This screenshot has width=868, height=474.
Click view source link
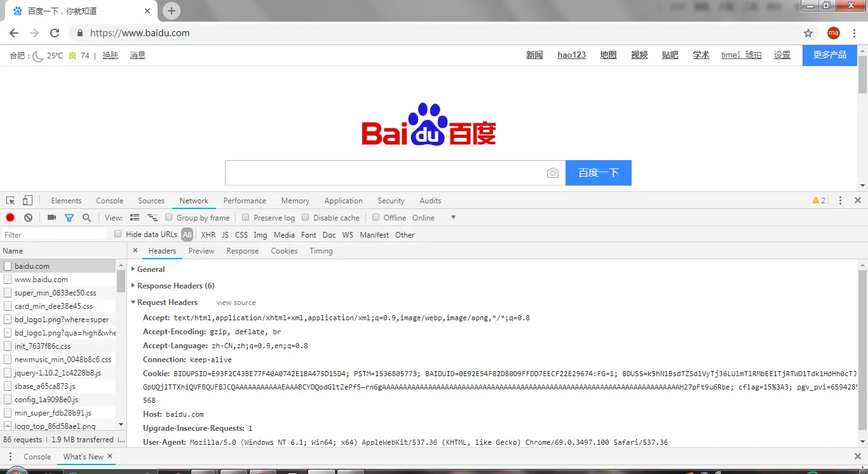(236, 302)
